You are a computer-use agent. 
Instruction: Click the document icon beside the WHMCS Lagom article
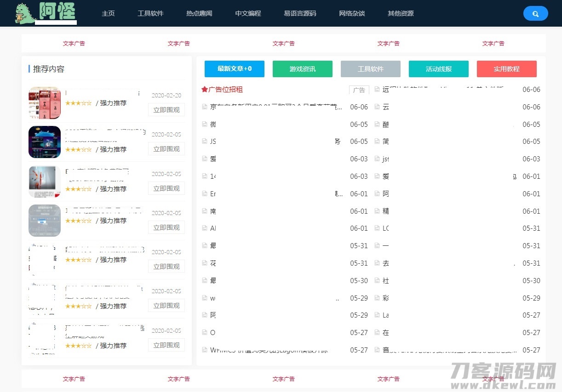(204, 350)
